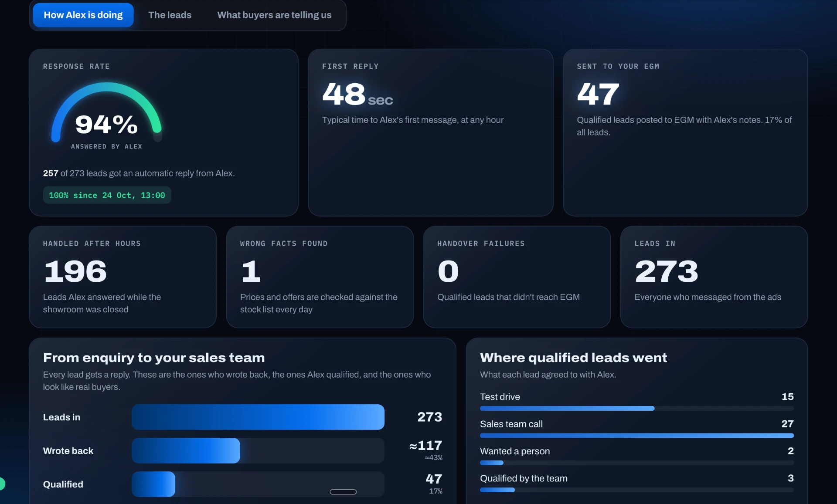
Task: Click the 'ANSWERED BY ALEX' gauge caption
Action: point(107,147)
